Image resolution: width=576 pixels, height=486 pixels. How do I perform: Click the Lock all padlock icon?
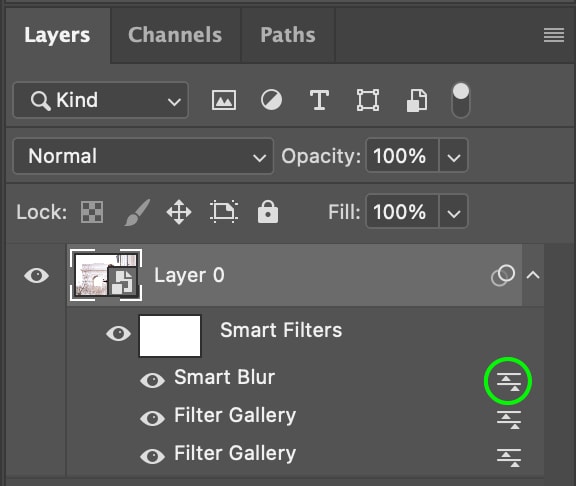coord(268,212)
